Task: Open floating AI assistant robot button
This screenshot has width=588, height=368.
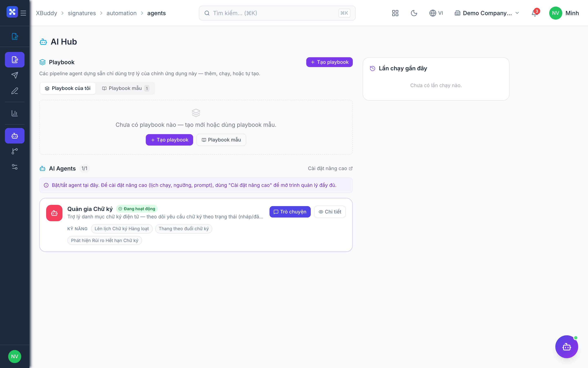Action: click(x=567, y=347)
